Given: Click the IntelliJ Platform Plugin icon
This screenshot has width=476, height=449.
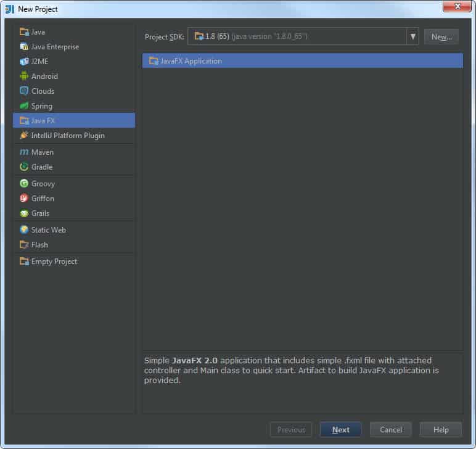Looking at the screenshot, I should 24,135.
